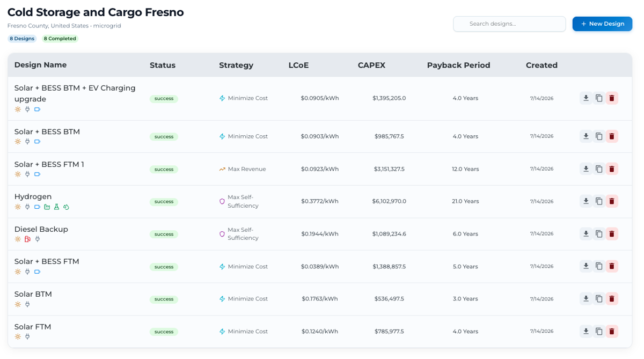Duplicate the Solar + BESS FTM design
The width and height of the screenshot is (644, 359).
[x=599, y=266]
